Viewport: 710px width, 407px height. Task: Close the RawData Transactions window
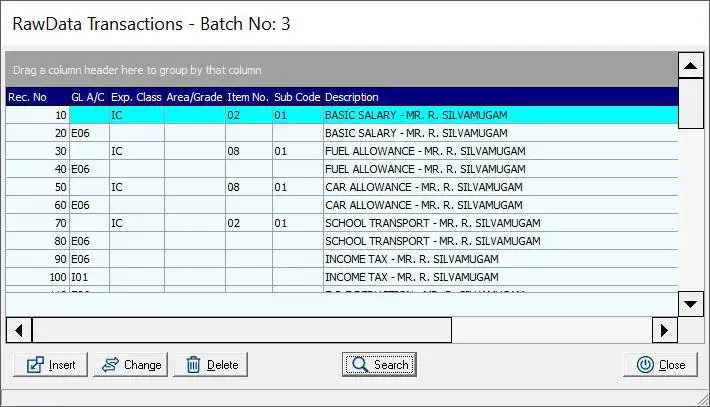(x=660, y=365)
